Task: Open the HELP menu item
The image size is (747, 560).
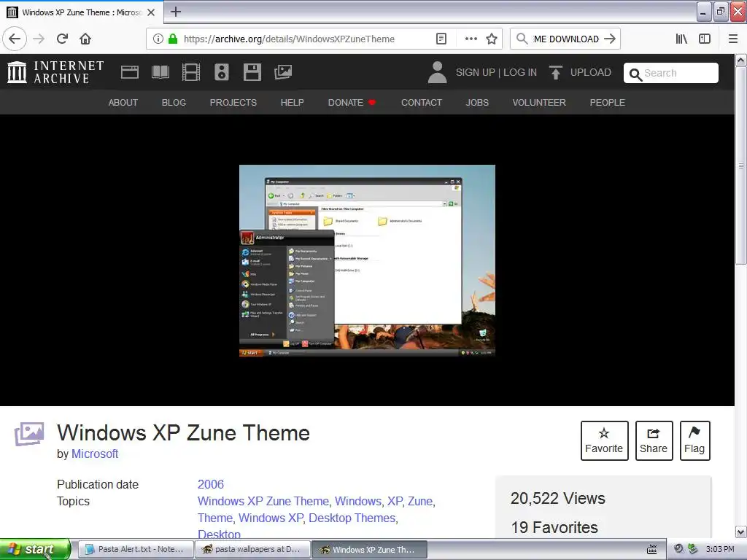Action: pos(292,102)
